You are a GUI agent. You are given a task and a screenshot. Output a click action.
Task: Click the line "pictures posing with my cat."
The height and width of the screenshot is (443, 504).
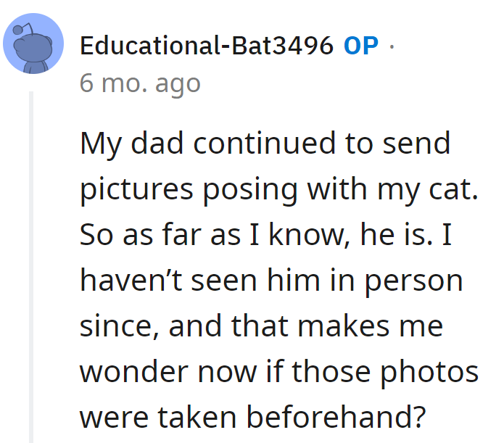pyautogui.click(x=280, y=189)
